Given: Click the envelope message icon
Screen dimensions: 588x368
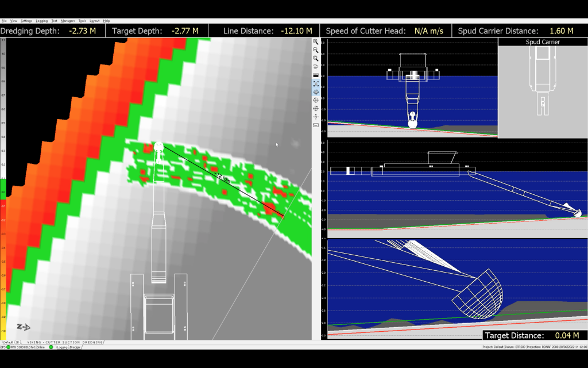Looking at the screenshot, I should 316,125.
